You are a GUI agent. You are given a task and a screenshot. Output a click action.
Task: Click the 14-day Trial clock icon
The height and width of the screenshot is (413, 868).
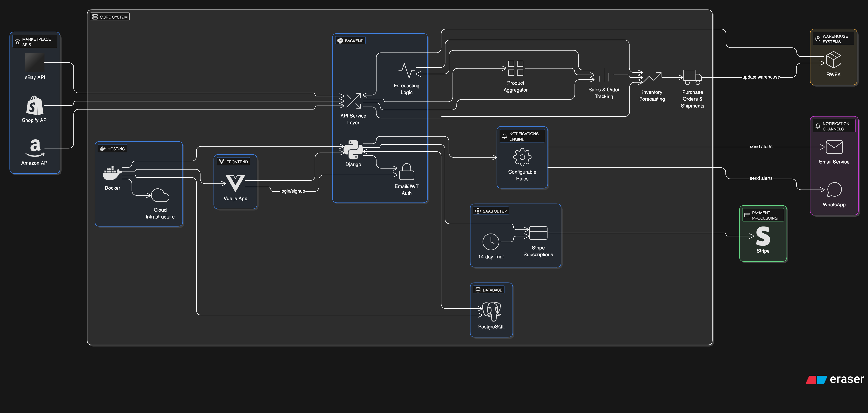491,242
